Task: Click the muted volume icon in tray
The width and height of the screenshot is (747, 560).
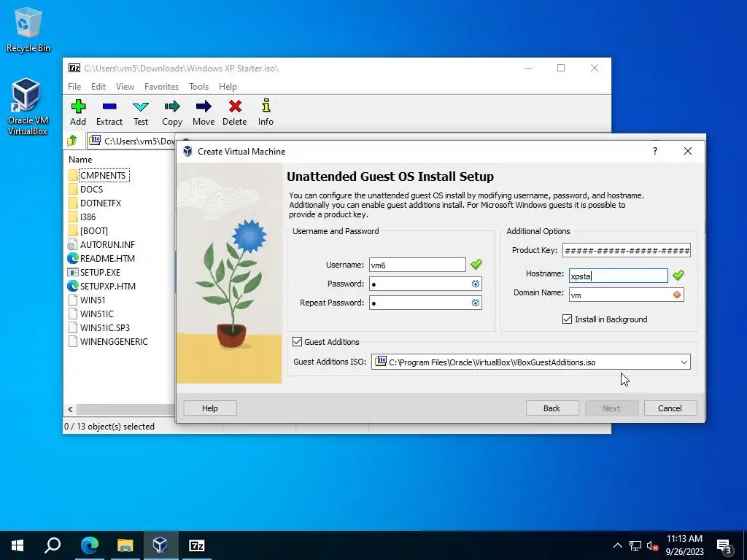Action: 652,545
